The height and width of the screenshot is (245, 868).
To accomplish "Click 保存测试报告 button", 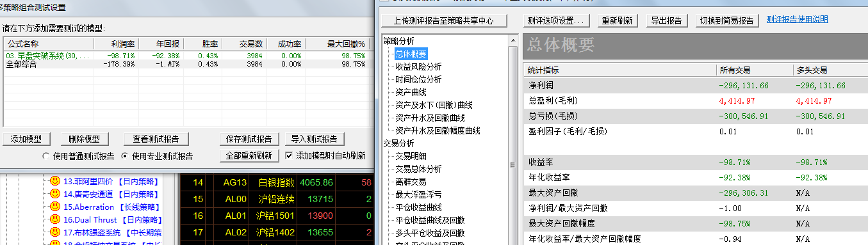I will click(249, 139).
